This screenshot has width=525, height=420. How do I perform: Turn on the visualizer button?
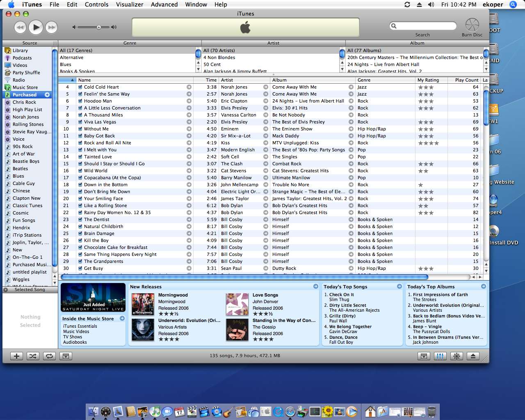[x=457, y=356]
